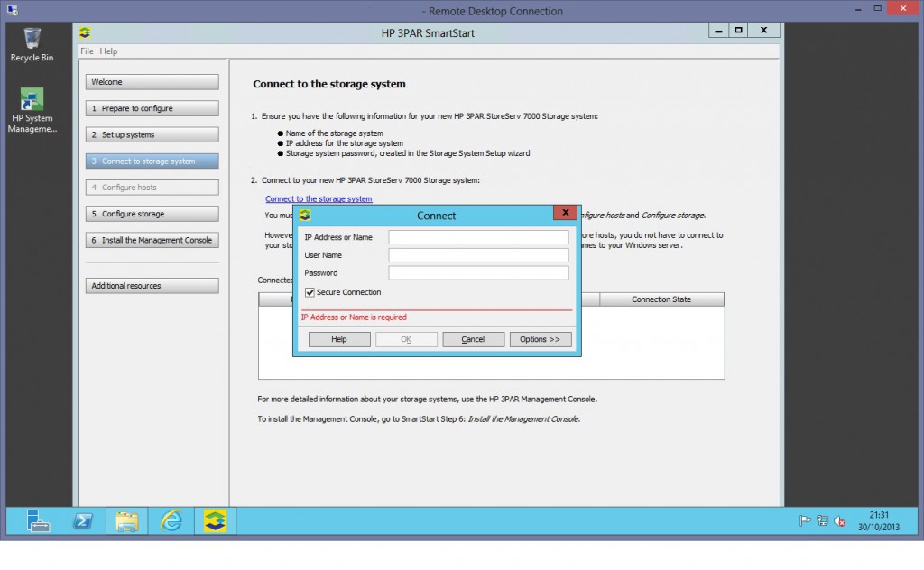Click the muted speaker tray icon
The height and width of the screenshot is (570, 924).
[x=840, y=520]
